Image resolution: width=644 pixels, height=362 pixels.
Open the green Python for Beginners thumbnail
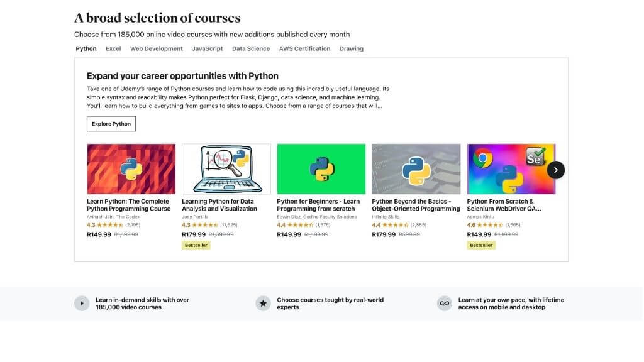click(x=321, y=169)
